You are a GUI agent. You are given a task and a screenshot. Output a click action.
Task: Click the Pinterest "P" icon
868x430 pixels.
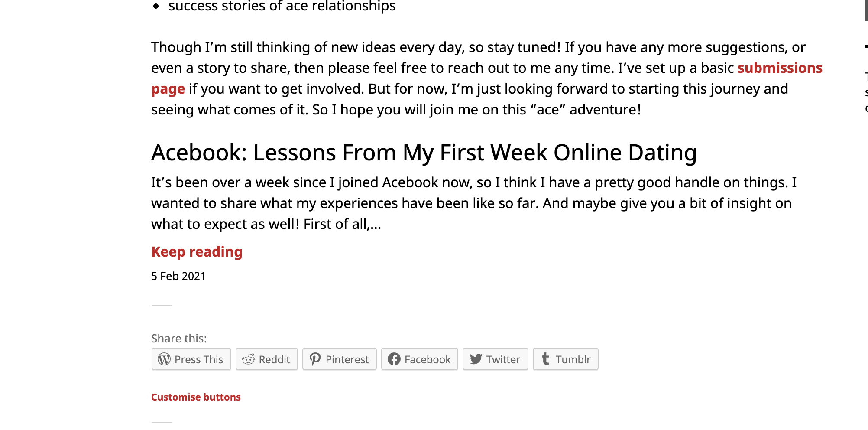315,359
